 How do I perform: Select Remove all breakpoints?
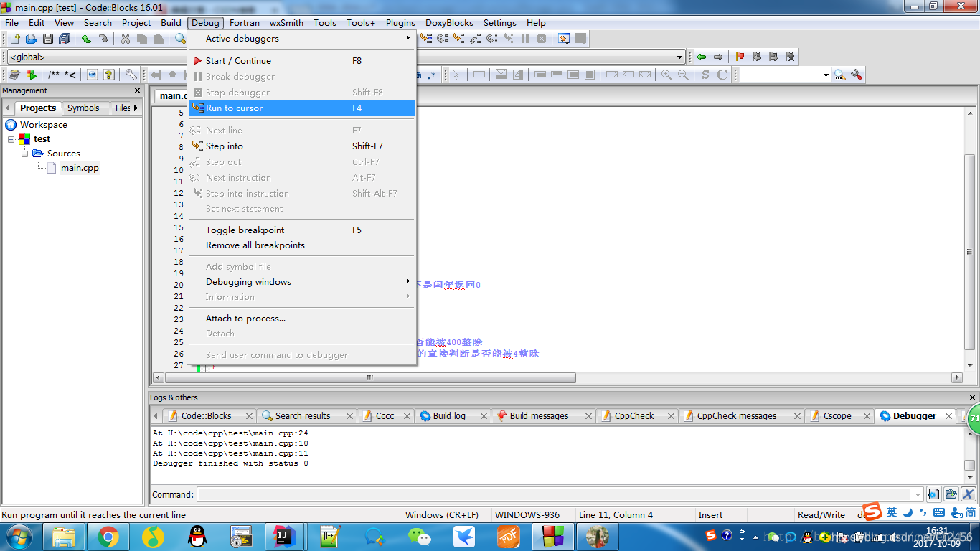tap(301, 245)
